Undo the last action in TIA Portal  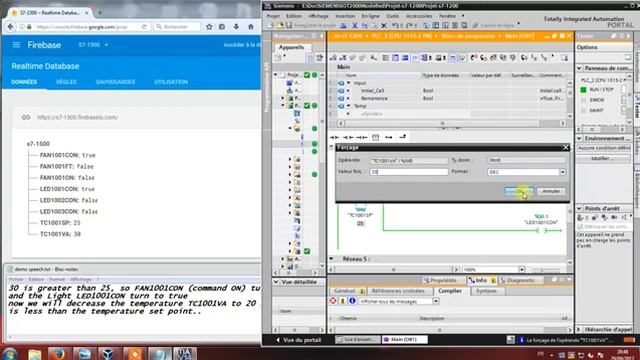(x=395, y=25)
